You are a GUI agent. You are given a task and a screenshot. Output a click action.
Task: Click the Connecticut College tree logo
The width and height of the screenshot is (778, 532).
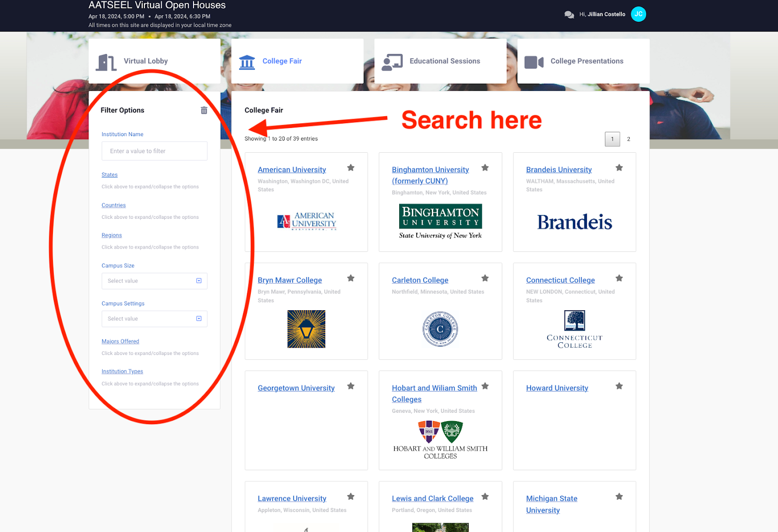575,329
